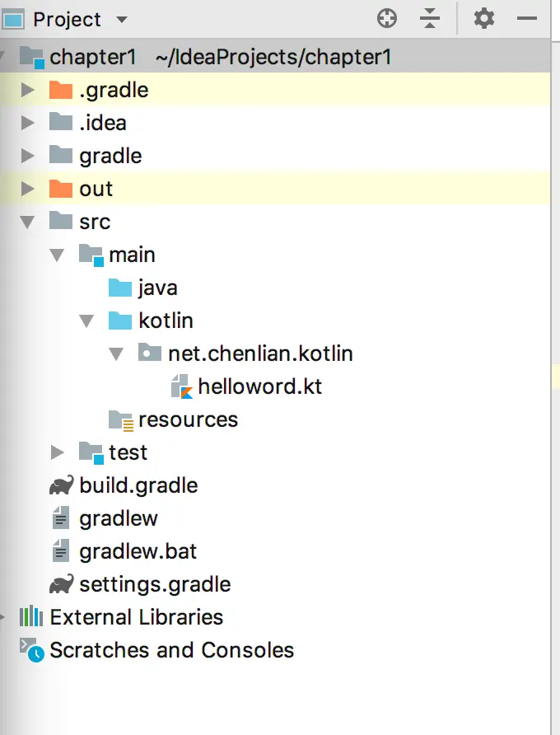Click the External Libraries icon
This screenshot has height=735, width=560.
coord(31,617)
